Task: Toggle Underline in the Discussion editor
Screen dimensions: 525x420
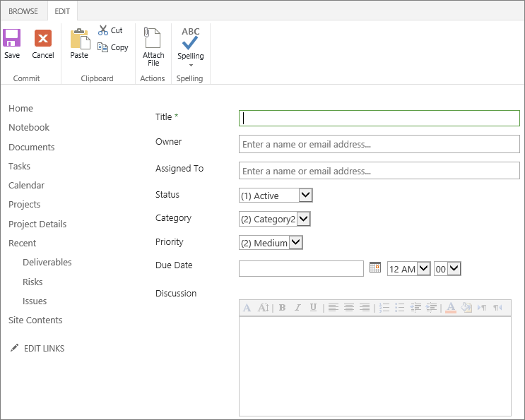Action: [313, 308]
